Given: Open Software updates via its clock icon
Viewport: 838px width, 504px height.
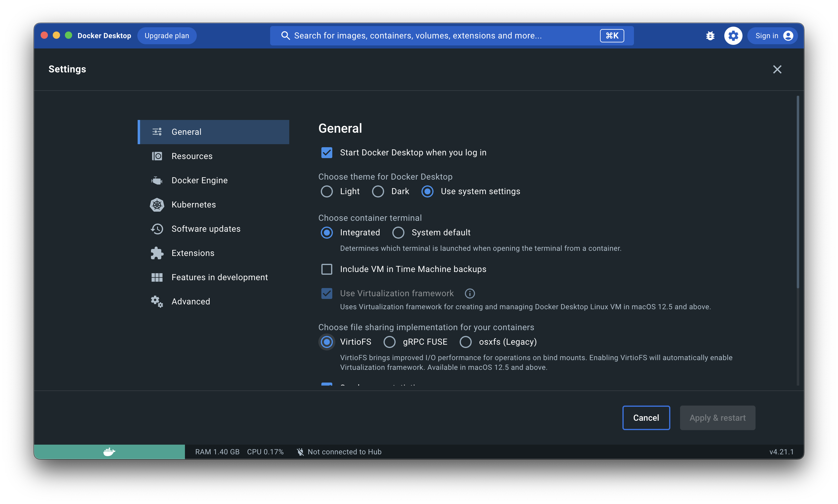Looking at the screenshot, I should (157, 229).
